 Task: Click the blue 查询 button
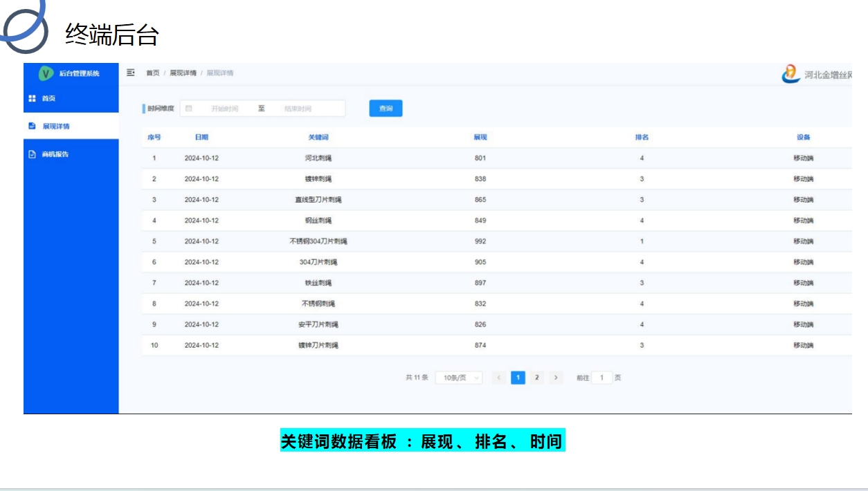pos(386,109)
